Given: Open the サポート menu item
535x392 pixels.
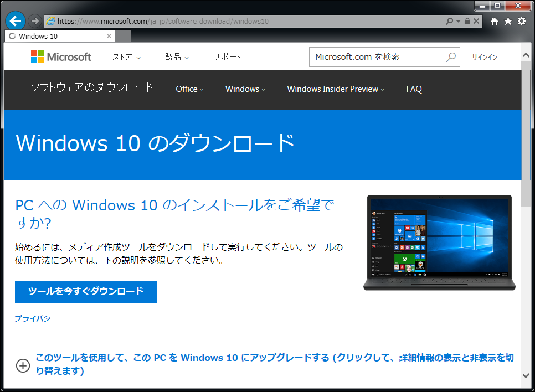Looking at the screenshot, I should (x=227, y=57).
